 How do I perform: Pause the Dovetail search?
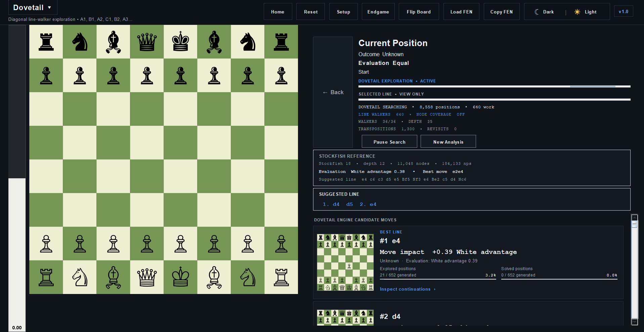coord(389,142)
